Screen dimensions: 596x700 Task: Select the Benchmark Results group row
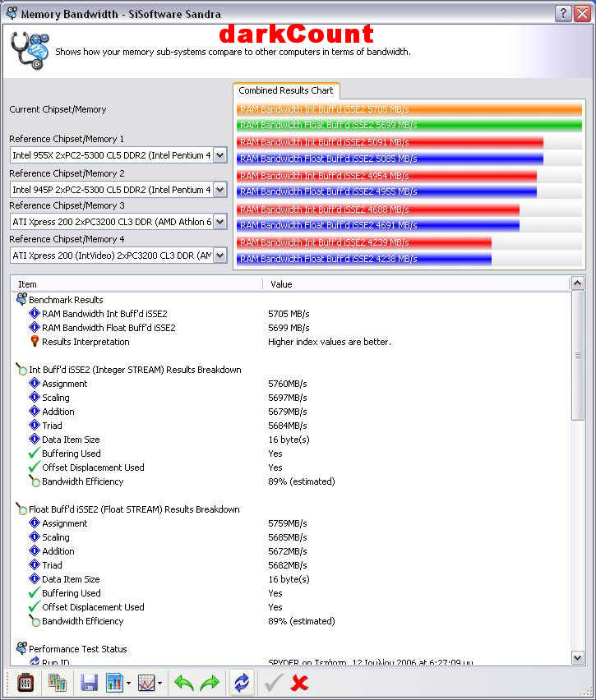click(66, 300)
